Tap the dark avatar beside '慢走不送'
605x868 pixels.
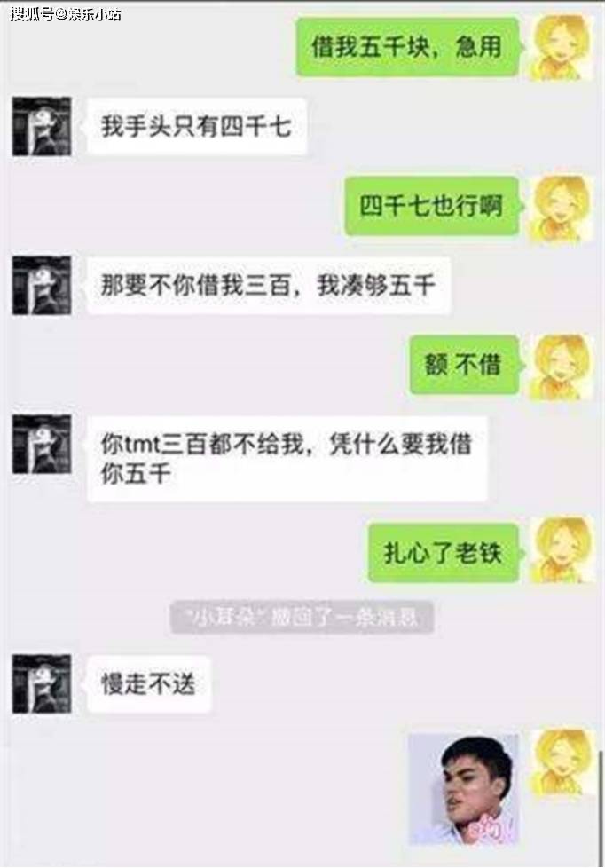42,683
